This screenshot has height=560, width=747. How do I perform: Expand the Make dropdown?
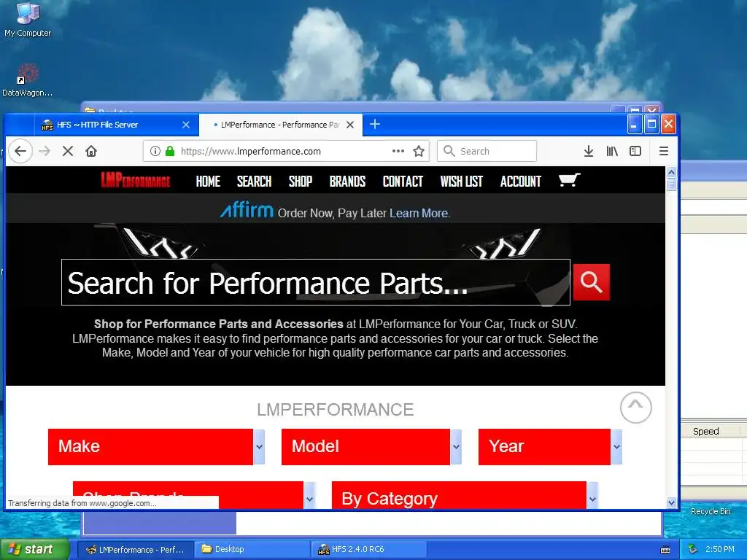point(156,447)
